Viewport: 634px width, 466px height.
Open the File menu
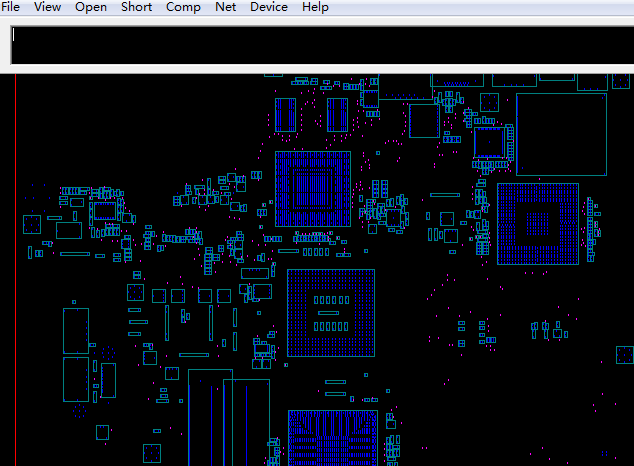[x=11, y=7]
